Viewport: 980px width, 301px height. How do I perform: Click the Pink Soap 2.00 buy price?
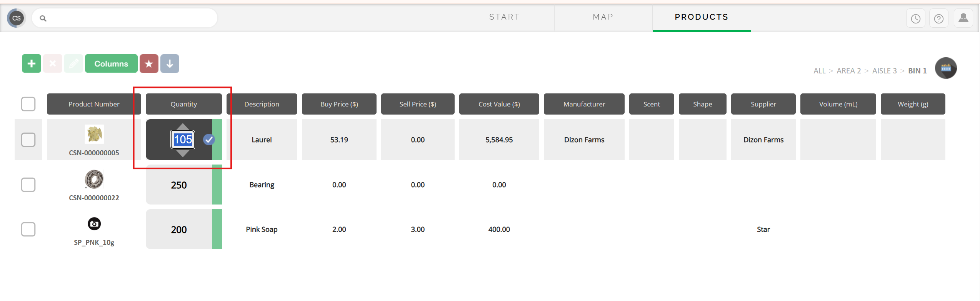click(x=339, y=229)
